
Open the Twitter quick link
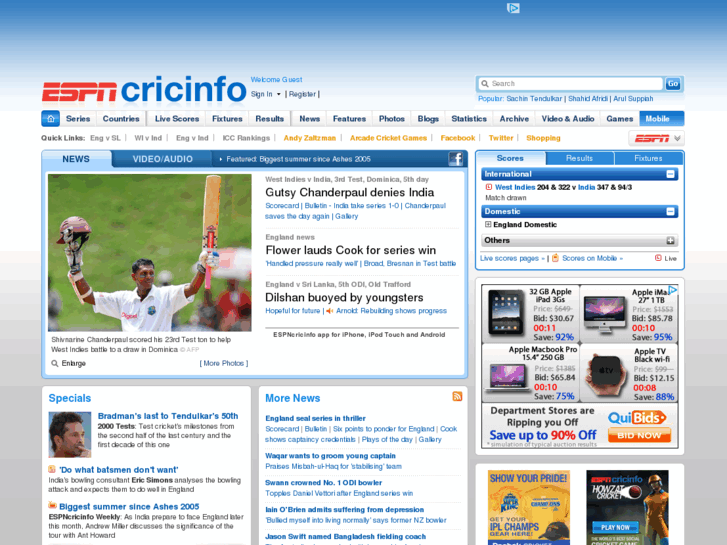click(x=501, y=138)
